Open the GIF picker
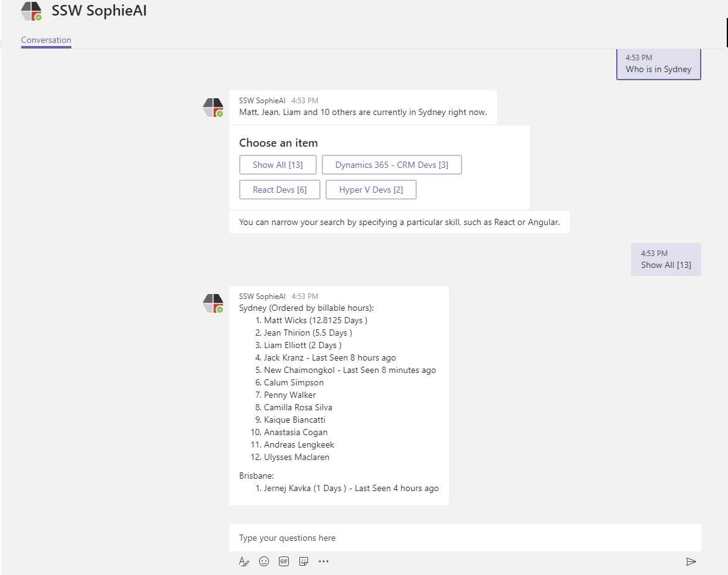Viewport: 728px width, 575px height. [x=284, y=561]
